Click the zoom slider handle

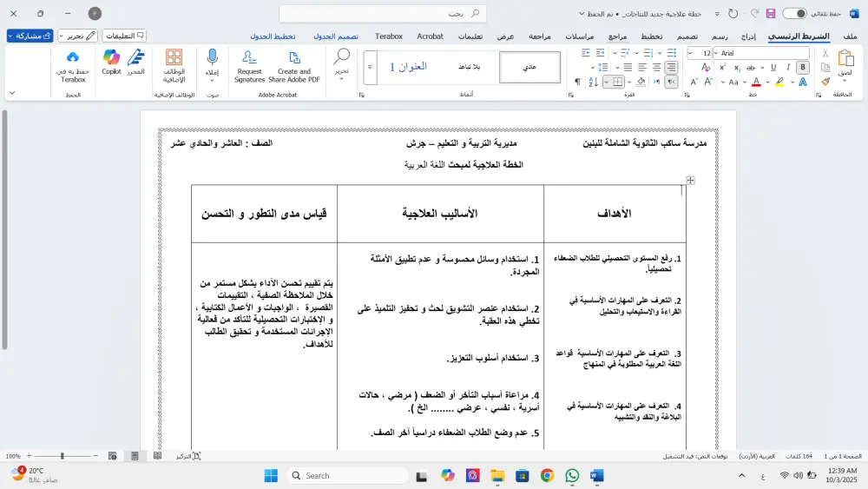(62, 456)
